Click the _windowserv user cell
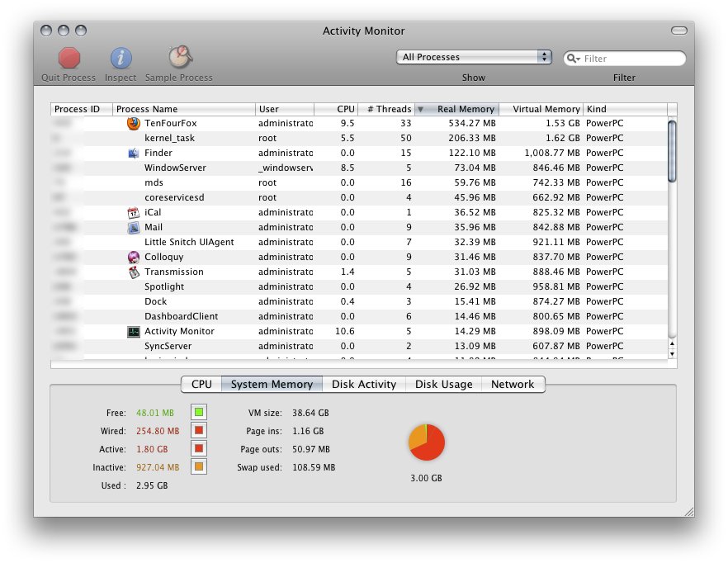This screenshot has width=728, height=563. (x=286, y=168)
